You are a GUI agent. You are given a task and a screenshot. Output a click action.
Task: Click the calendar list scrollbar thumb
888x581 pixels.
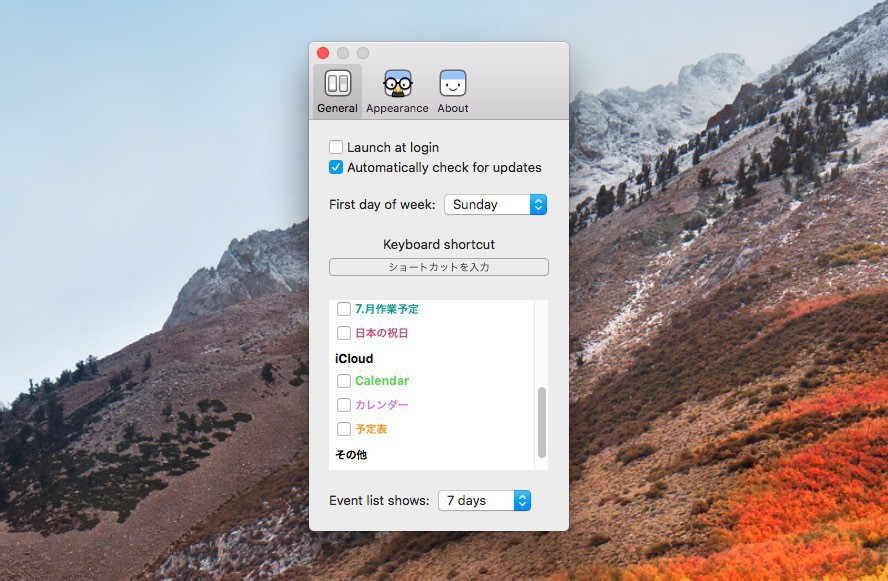[x=542, y=422]
